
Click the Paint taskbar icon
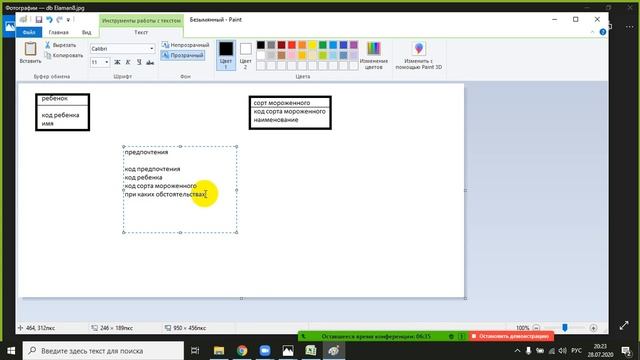click(334, 351)
